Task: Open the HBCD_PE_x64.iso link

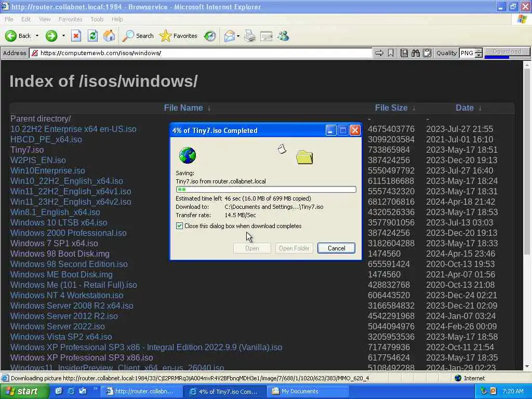Action: click(46, 139)
